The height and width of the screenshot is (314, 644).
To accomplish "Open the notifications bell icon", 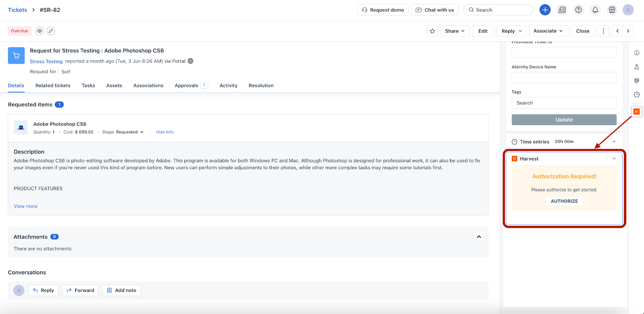I will [595, 10].
